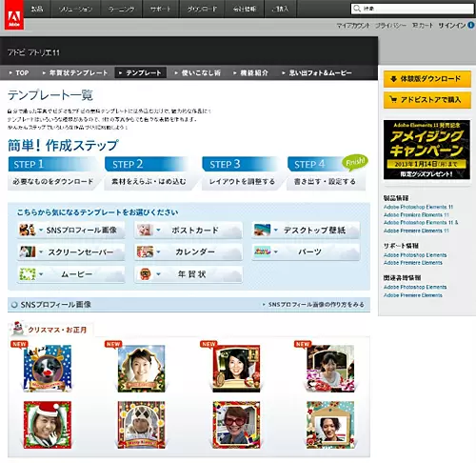The height and width of the screenshot is (463, 476).
Task: Open the 製品 top menu
Action: coord(37,9)
